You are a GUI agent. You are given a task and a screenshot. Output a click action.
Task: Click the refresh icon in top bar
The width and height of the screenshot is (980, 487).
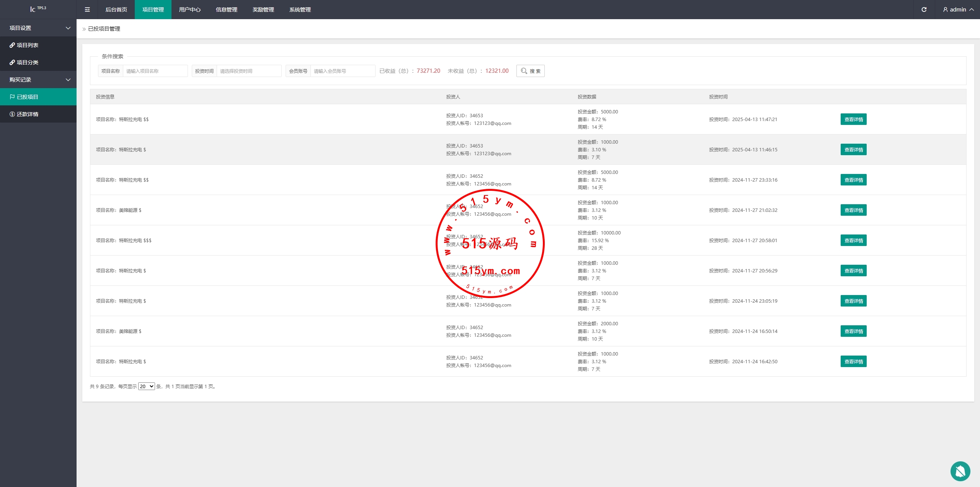(924, 10)
